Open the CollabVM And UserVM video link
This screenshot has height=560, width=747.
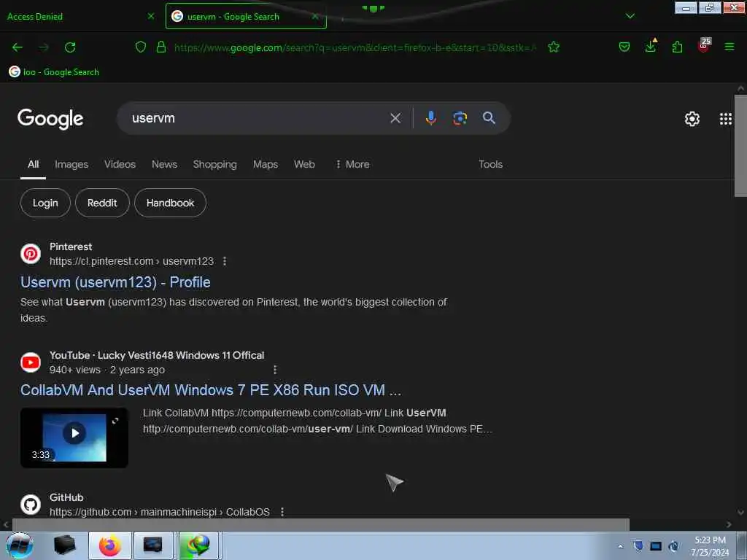point(211,390)
